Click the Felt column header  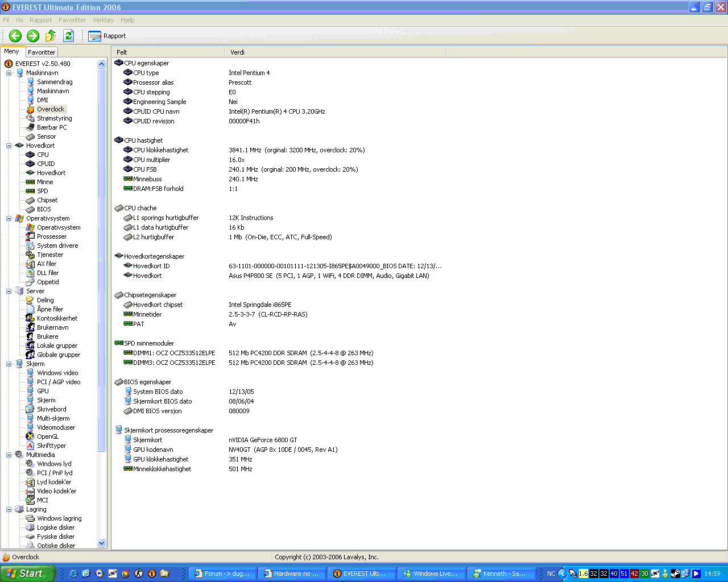click(168, 52)
